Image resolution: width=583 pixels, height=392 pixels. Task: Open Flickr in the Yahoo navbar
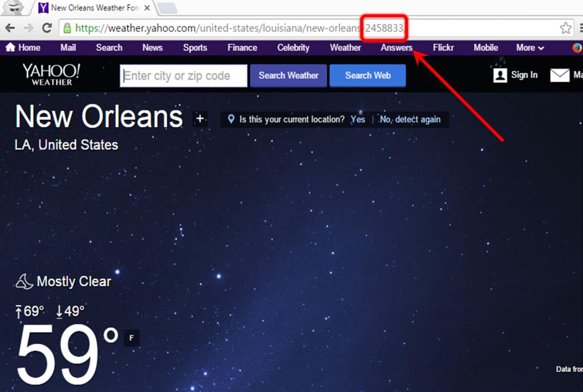click(443, 47)
